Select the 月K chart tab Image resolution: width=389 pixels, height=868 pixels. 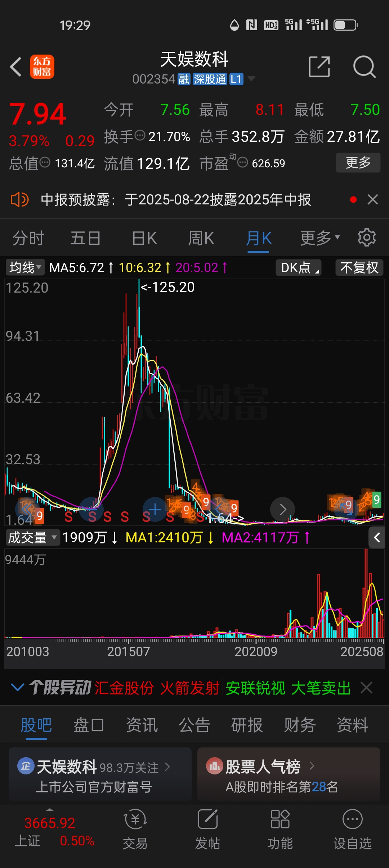click(x=259, y=238)
